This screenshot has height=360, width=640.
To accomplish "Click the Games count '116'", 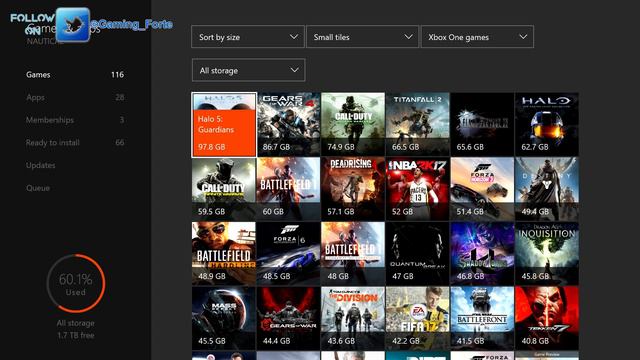I will 117,75.
